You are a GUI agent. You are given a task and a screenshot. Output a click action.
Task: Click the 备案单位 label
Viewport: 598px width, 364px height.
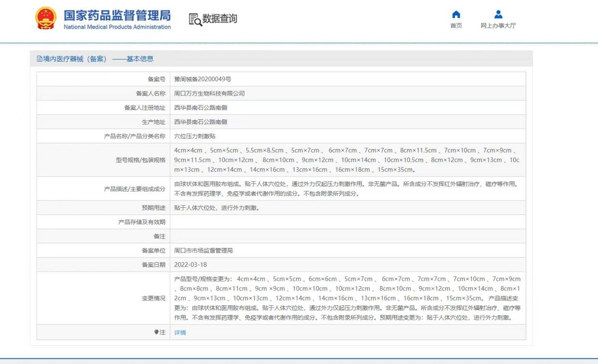pos(154,251)
